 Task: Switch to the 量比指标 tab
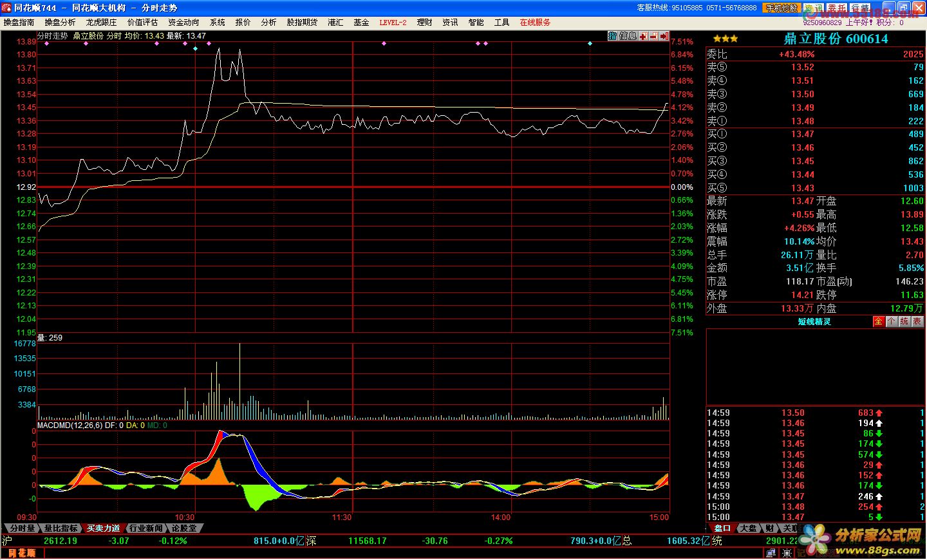click(61, 528)
